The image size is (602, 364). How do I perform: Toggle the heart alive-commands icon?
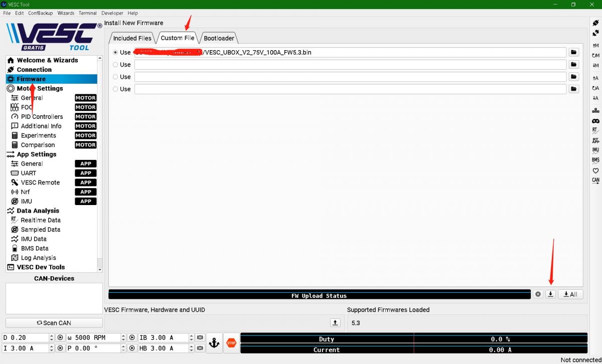[595, 170]
